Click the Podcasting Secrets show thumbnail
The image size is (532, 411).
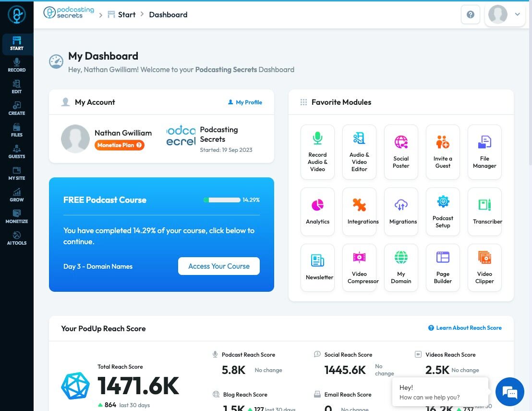[x=181, y=136]
